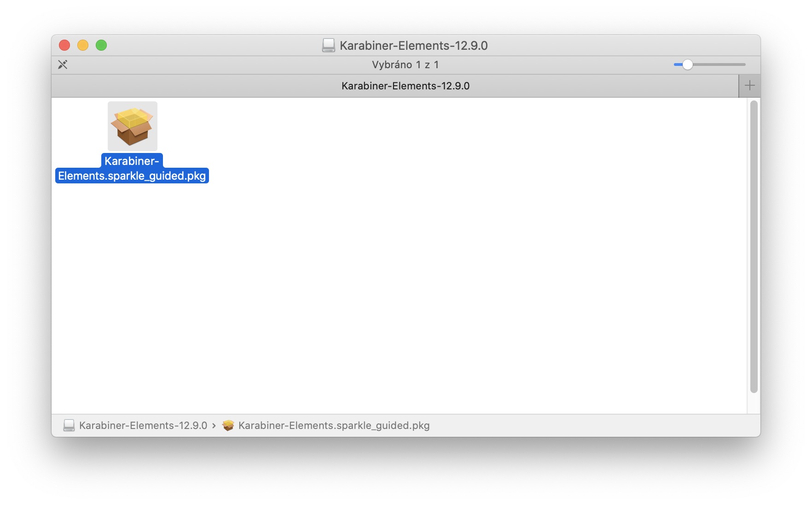Click the window title Karabiner-Elements-12.9.0
Screen dimensions: 812x505
pyautogui.click(x=413, y=45)
